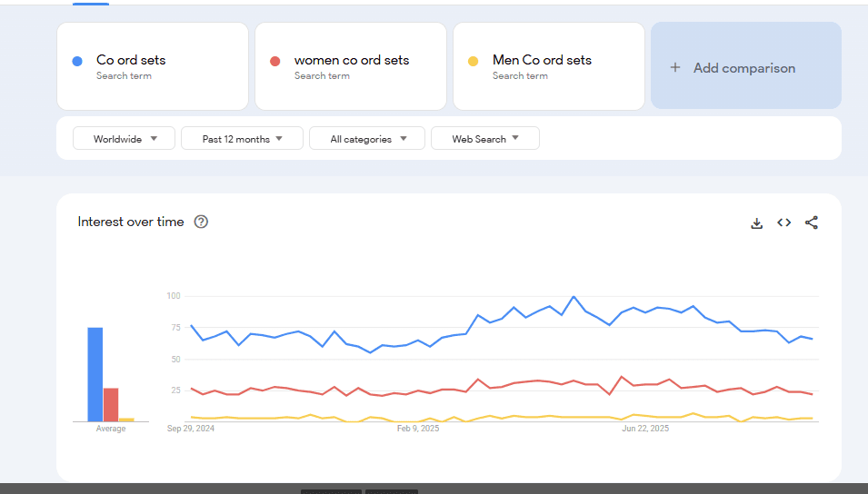868x494 pixels.
Task: Click the Sep 29, 2024 axis date label
Action: click(x=191, y=429)
